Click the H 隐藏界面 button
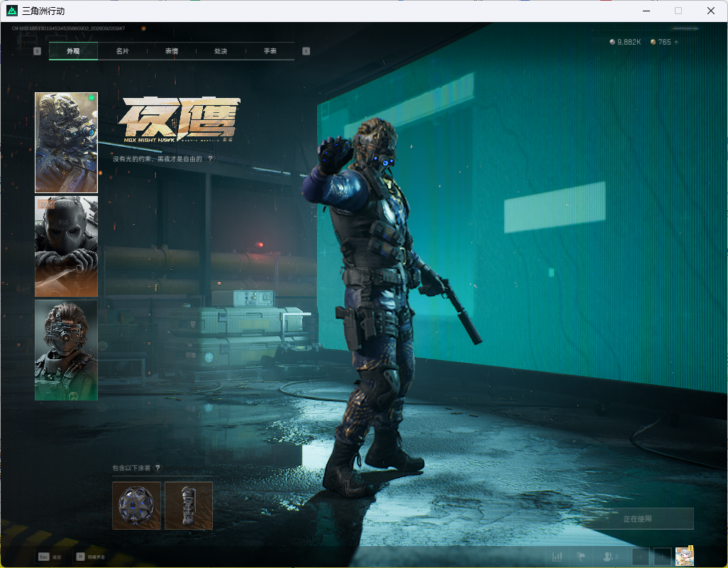The width and height of the screenshot is (728, 568). pos(91,557)
